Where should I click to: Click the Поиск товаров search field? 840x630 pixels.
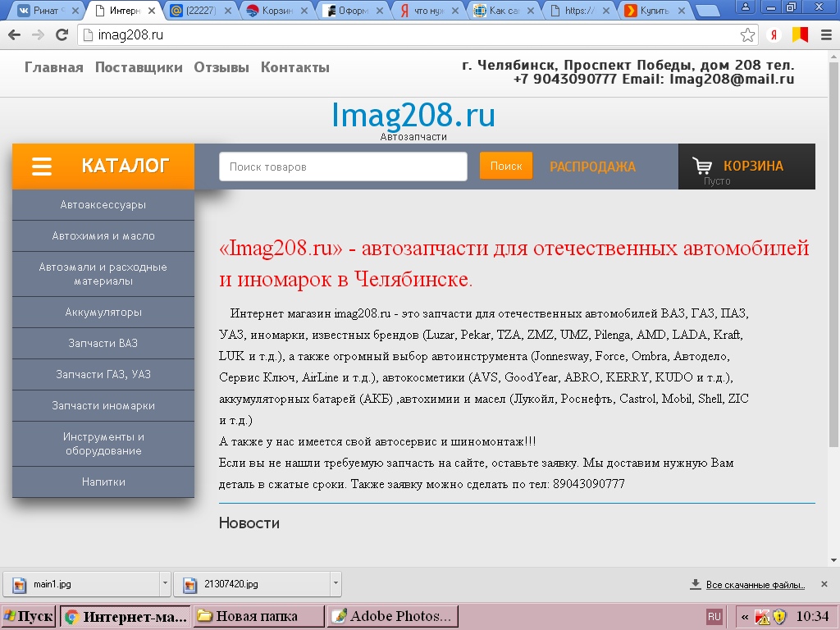[x=343, y=167]
